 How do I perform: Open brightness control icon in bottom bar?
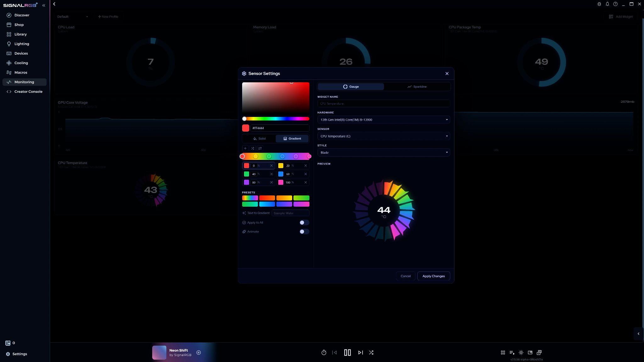[521, 353]
